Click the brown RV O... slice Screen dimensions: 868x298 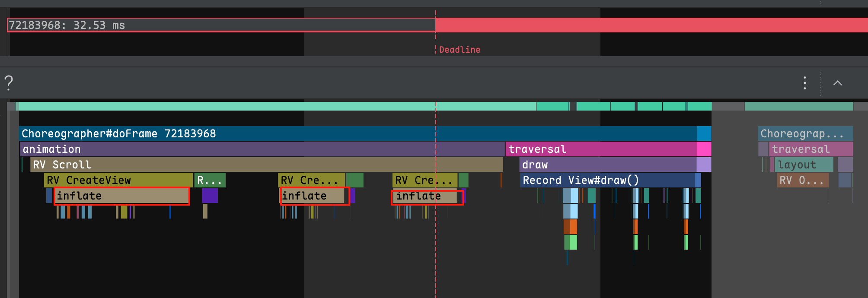click(x=803, y=180)
